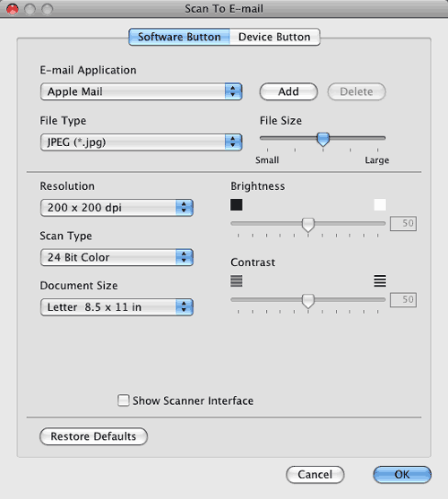The width and height of the screenshot is (448, 499).
Task: Enable Show Scanner Interface checkbox
Action: click(x=124, y=400)
